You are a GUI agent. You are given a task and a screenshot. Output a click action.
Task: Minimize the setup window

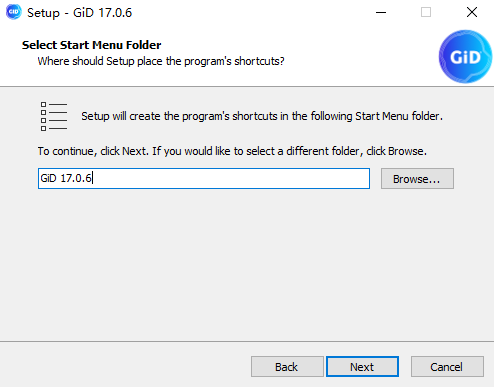(381, 13)
